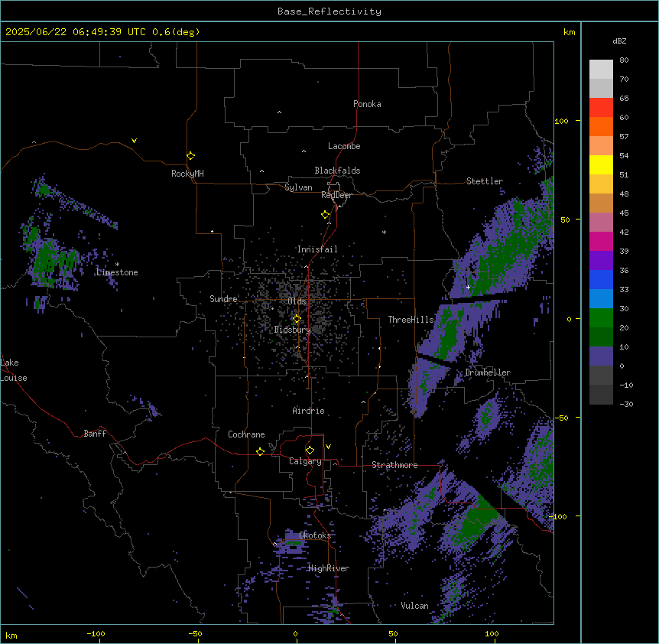Image resolution: width=659 pixels, height=644 pixels.
Task: Pick the red 60-65 dBZ swatch
Action: (601, 108)
